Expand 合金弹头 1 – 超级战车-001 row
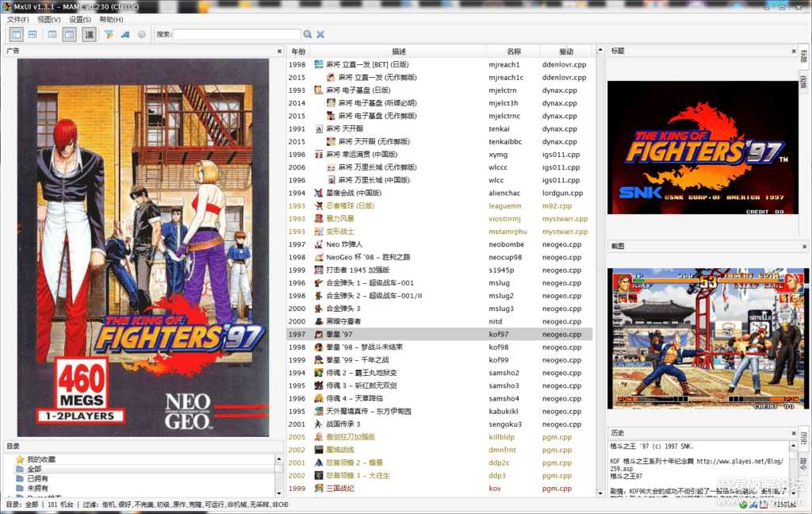The image size is (812, 514). point(319,283)
